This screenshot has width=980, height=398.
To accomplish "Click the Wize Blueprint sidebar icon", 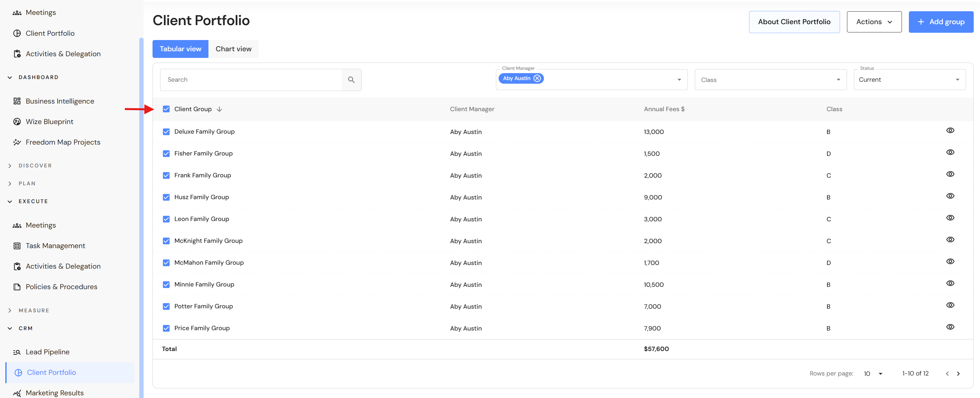I will pyautogui.click(x=17, y=121).
